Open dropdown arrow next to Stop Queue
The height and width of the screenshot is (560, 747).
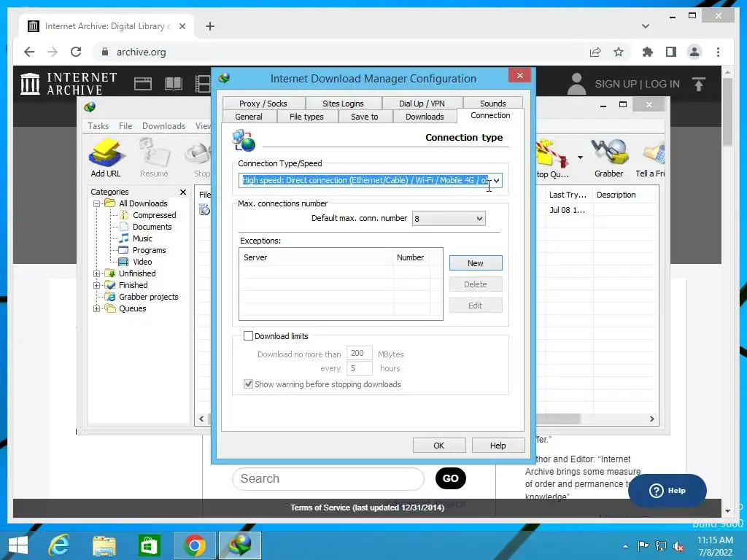click(x=580, y=157)
